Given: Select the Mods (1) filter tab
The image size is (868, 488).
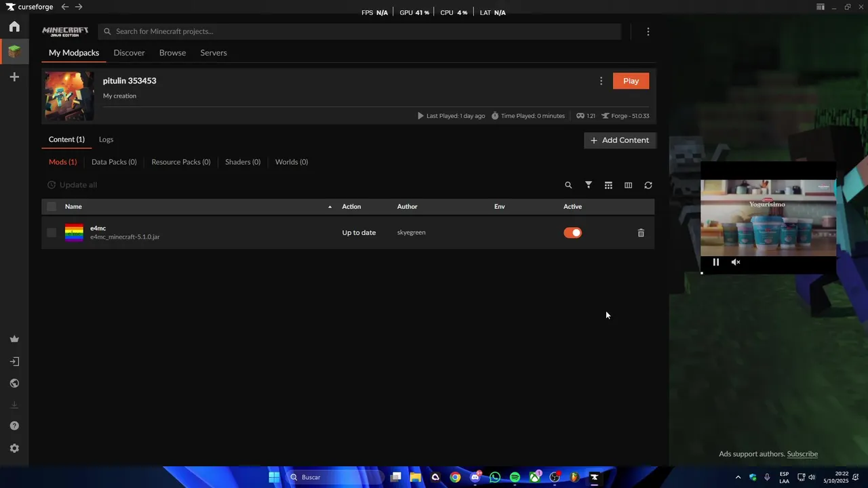Looking at the screenshot, I should pyautogui.click(x=62, y=162).
